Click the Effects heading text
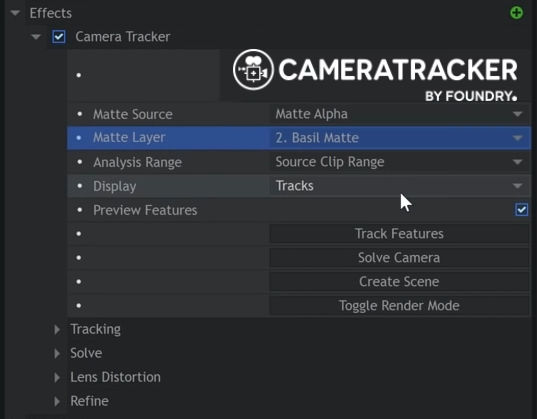The height and width of the screenshot is (419, 537). point(51,13)
